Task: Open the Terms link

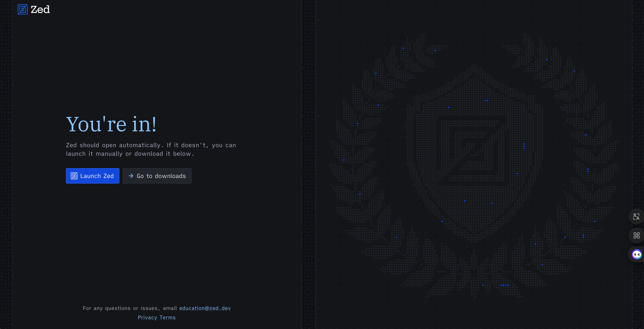Action: [167, 318]
